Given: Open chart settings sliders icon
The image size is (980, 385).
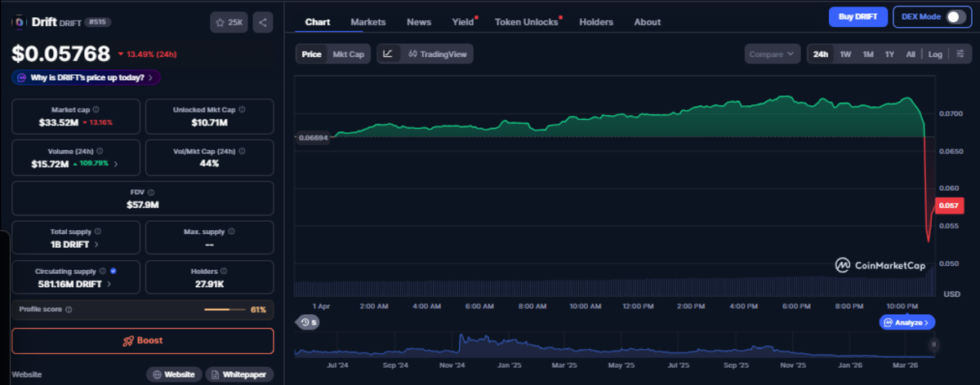Looking at the screenshot, I should point(960,54).
